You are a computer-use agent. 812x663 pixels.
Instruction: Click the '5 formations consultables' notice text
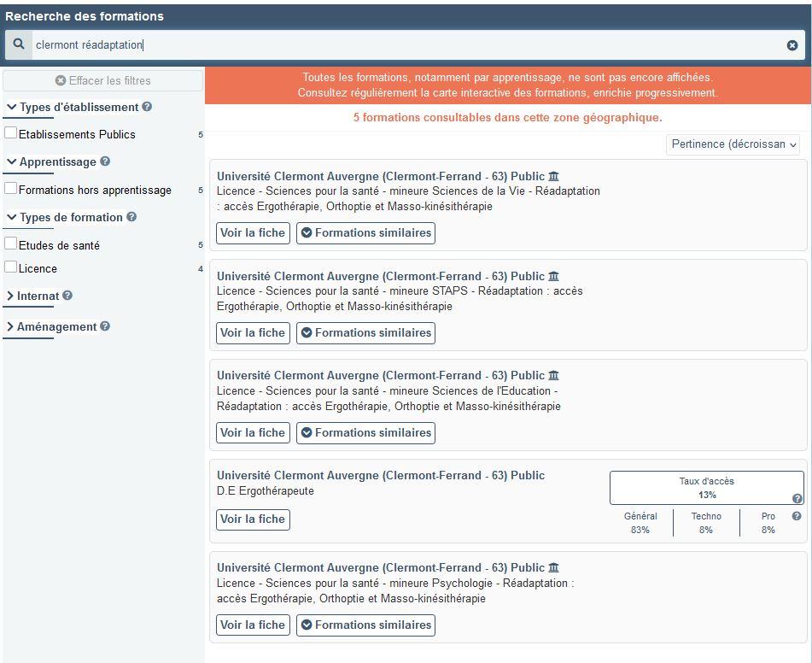click(x=507, y=118)
